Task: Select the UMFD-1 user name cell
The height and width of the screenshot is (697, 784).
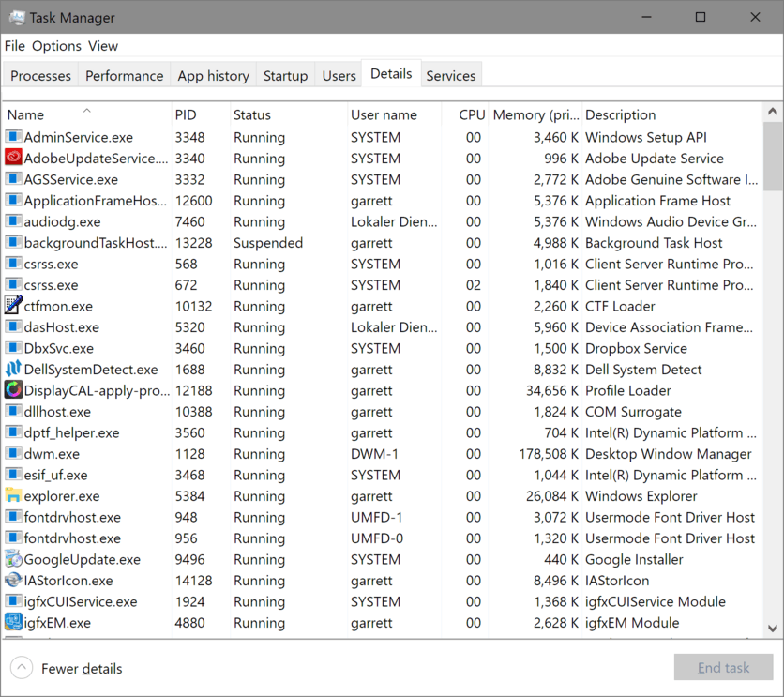Action: (376, 517)
